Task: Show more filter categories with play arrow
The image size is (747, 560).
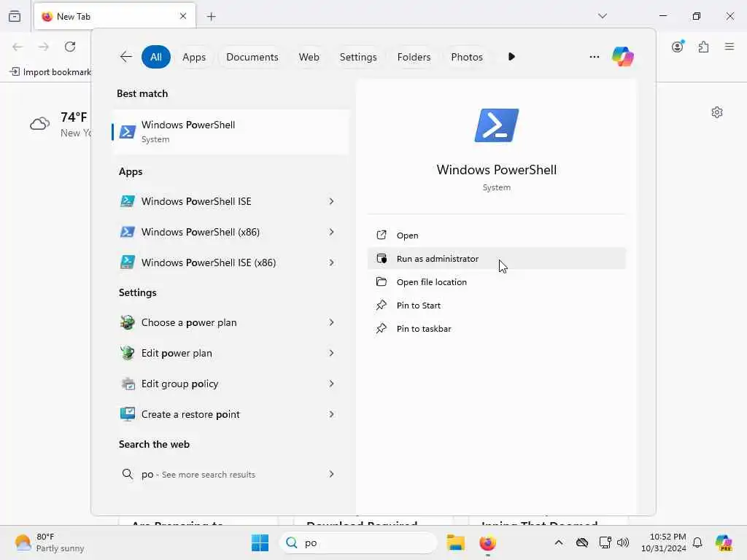Action: (x=511, y=57)
